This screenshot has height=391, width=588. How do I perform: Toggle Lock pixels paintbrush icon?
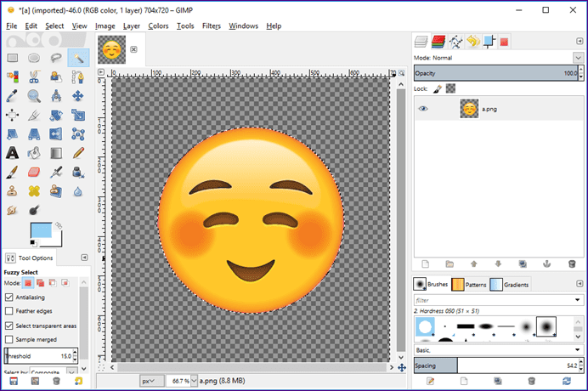pyautogui.click(x=438, y=89)
